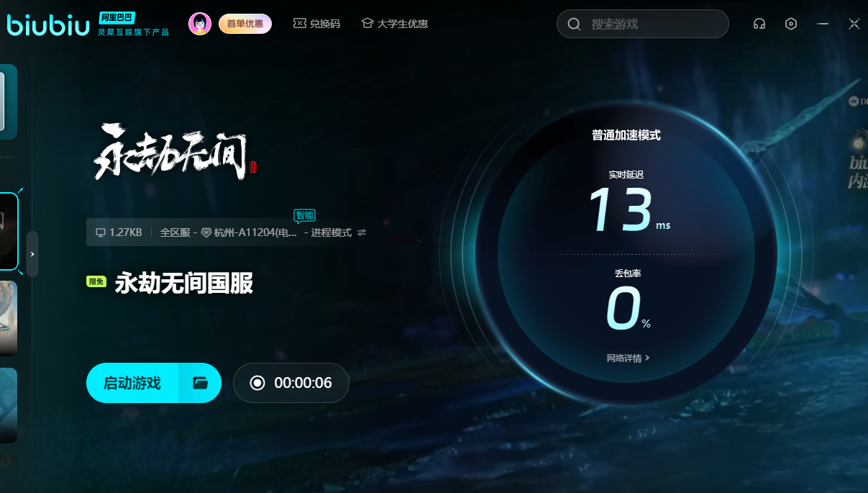The image size is (868, 493).
Task: Click the 启动游戏 launch game button
Action: click(132, 383)
